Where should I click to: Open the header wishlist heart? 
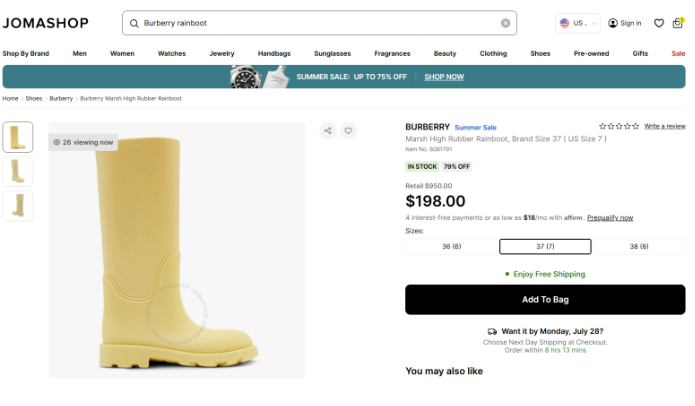(659, 23)
